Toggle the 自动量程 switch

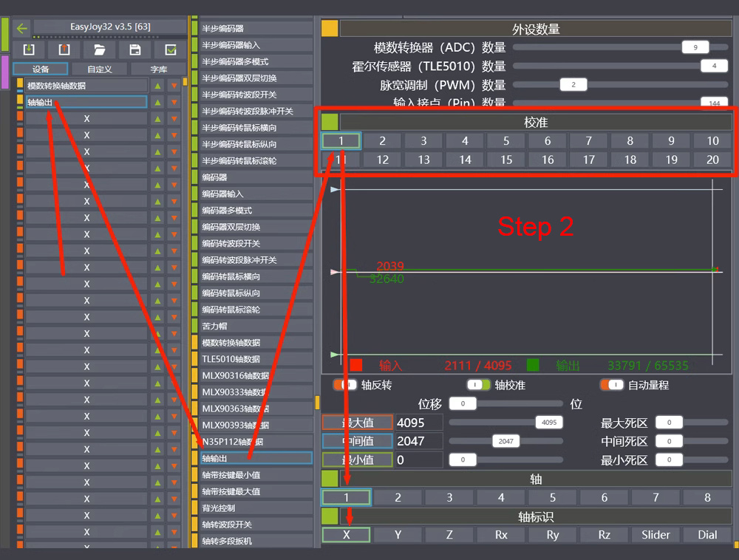click(x=611, y=385)
